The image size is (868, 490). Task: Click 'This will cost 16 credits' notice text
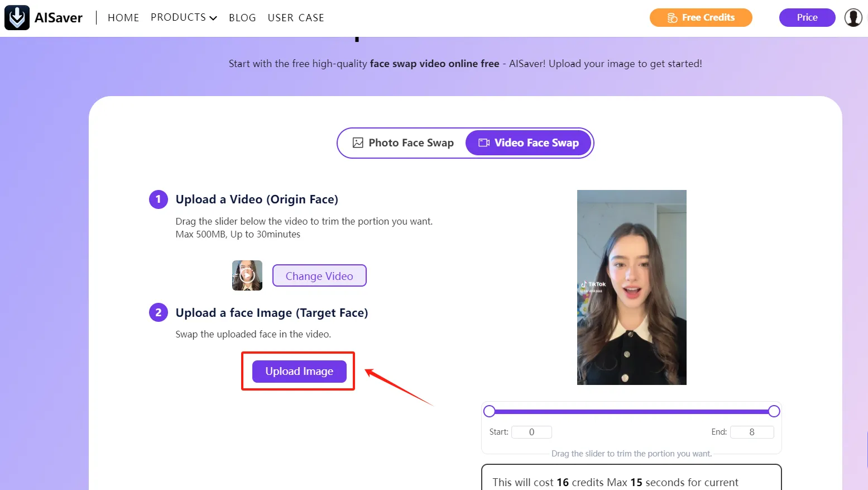coord(615,482)
